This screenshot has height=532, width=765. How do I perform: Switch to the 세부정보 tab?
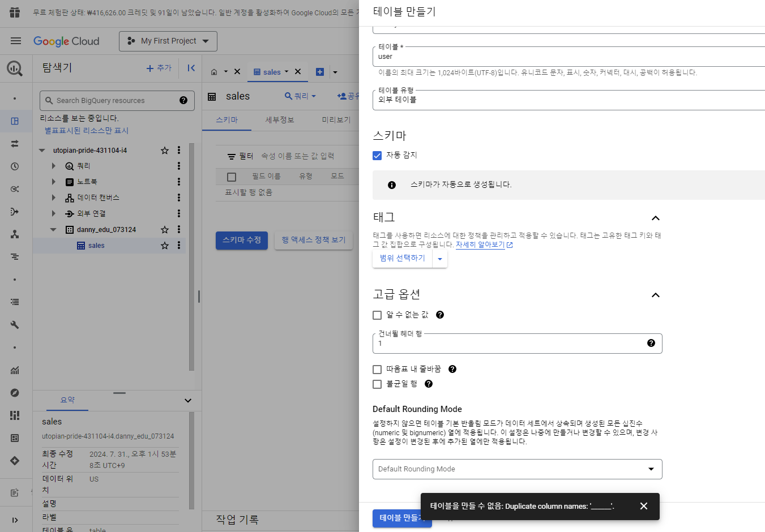tap(280, 120)
